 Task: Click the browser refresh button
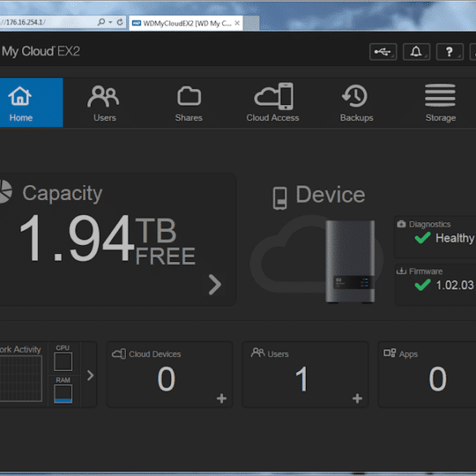[x=120, y=22]
